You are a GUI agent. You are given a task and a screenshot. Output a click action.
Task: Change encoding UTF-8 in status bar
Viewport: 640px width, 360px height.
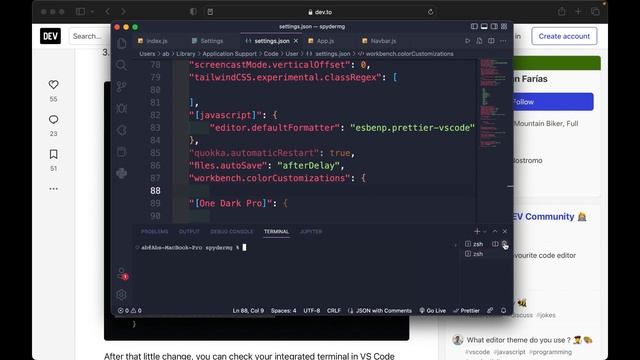312,311
